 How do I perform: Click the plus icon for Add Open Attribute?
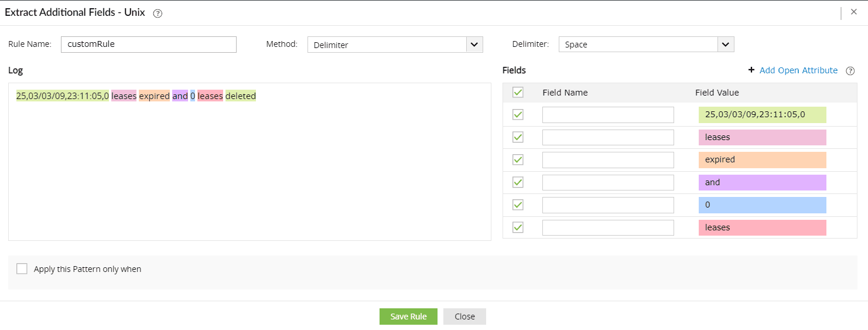(x=751, y=70)
